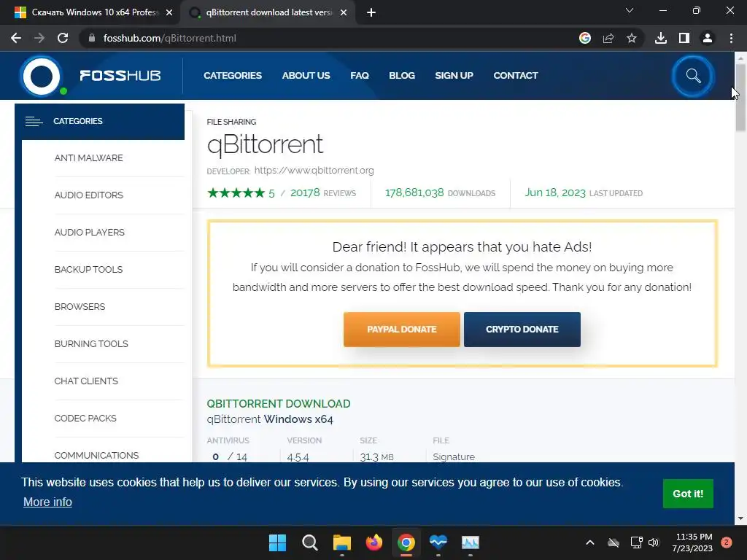Open notification center badge
Screen dimensions: 747x560
(727, 542)
